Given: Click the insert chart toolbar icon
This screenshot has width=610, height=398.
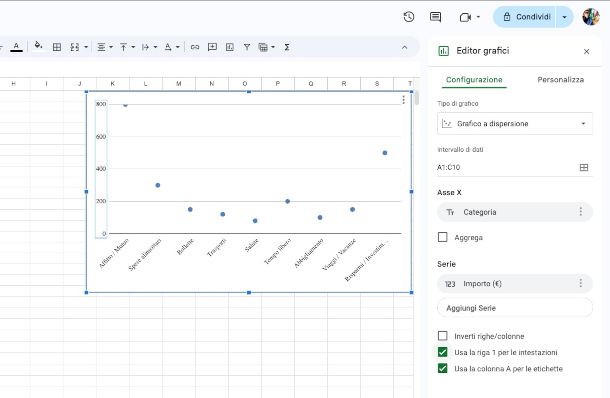Looking at the screenshot, I should tap(230, 47).
